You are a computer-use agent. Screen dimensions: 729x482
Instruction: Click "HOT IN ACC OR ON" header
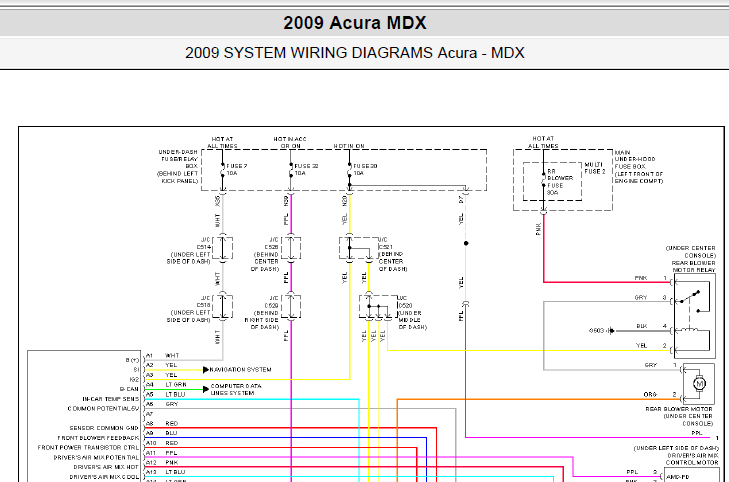(x=290, y=142)
